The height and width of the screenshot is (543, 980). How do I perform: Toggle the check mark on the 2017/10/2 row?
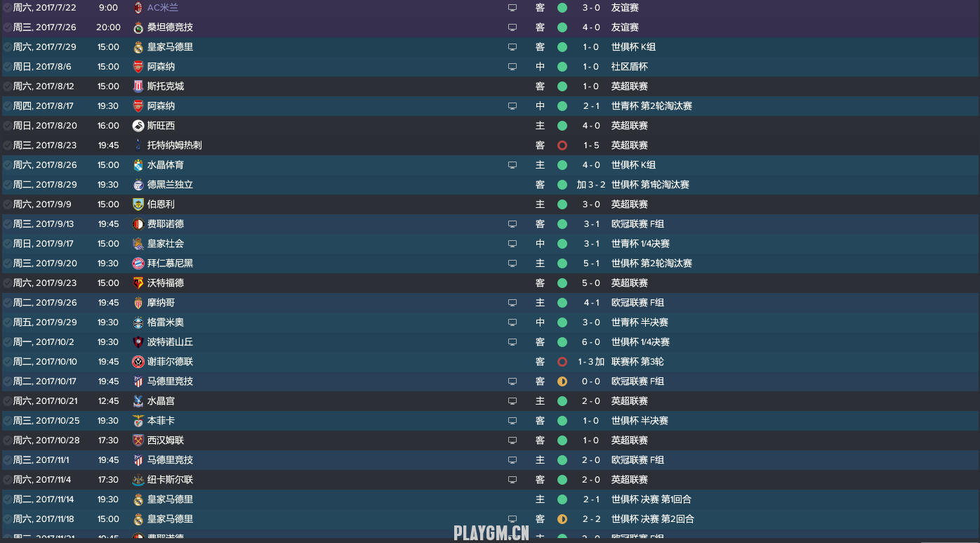click(x=7, y=342)
